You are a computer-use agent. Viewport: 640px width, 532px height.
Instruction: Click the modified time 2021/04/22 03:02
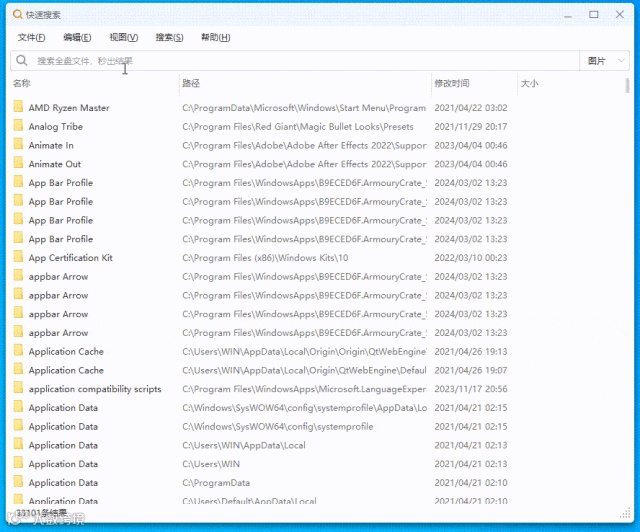pos(471,108)
